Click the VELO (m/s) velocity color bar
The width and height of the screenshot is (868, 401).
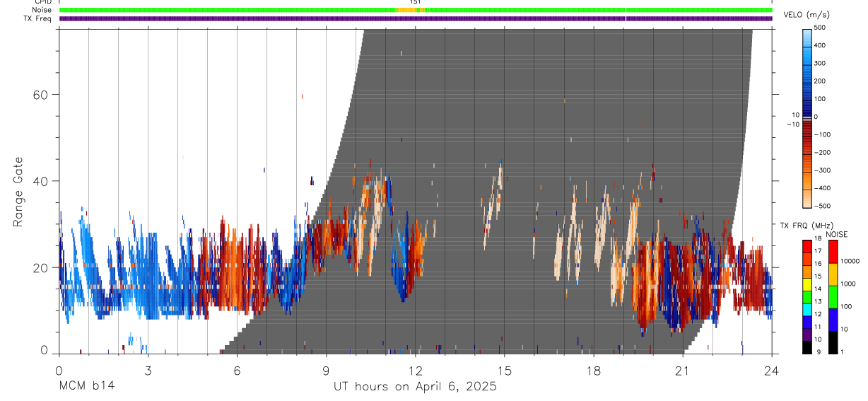pos(807,117)
